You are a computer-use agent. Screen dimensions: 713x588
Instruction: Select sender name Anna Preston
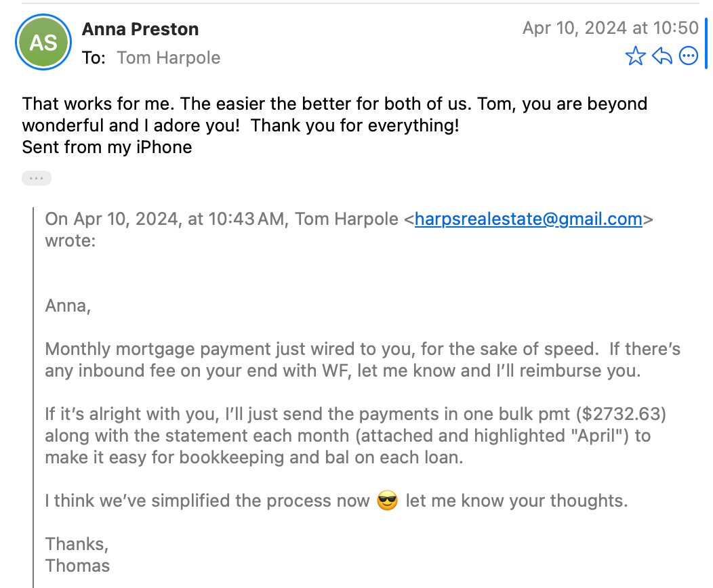[x=140, y=29]
